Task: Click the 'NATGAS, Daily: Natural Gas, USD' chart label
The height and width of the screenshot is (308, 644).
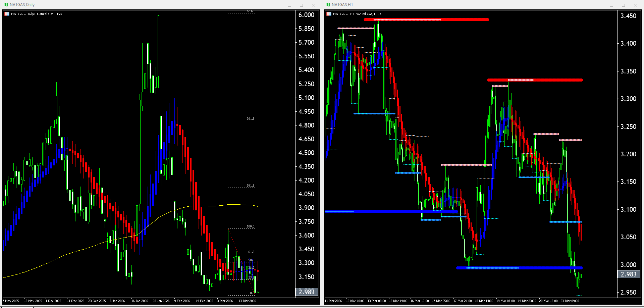Action: [x=37, y=14]
